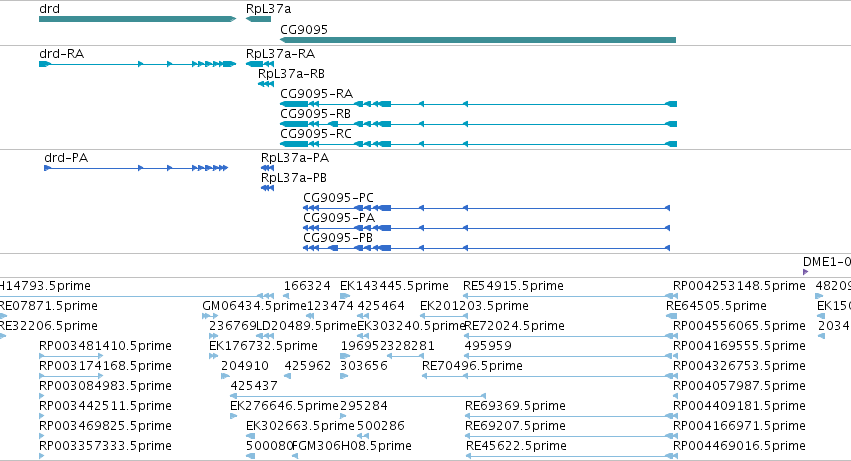Select the CG9095-PB protein label
851x461 pixels.
338,238
